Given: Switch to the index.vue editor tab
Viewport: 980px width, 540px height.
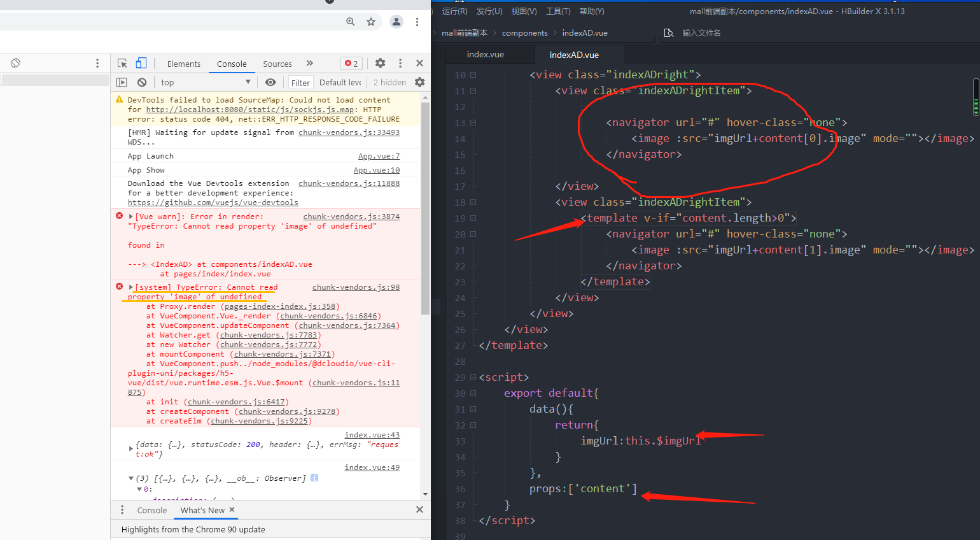Looking at the screenshot, I should click(486, 55).
